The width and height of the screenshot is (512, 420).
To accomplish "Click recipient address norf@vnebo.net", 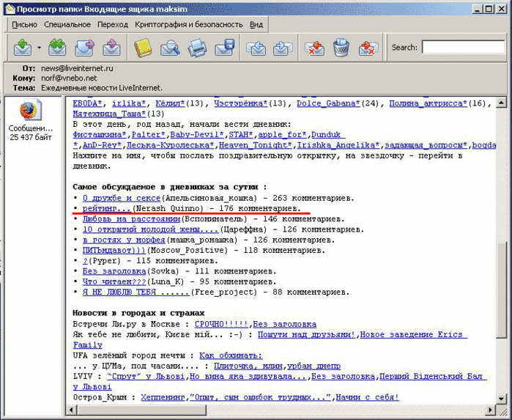I will click(69, 78).
